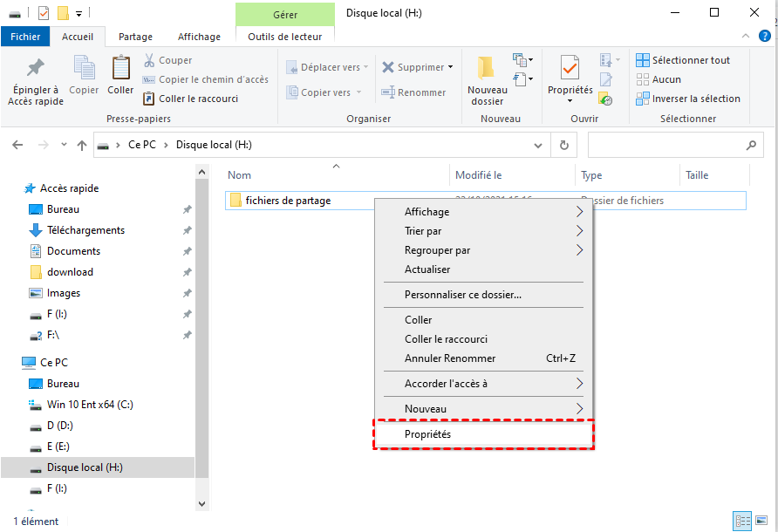The image size is (778, 532).
Task: Click Inverser la sélection in ribbon
Action: (x=695, y=99)
